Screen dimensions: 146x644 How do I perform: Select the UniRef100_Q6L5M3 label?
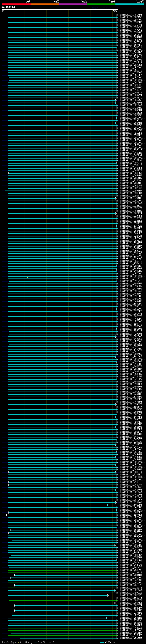131,82
